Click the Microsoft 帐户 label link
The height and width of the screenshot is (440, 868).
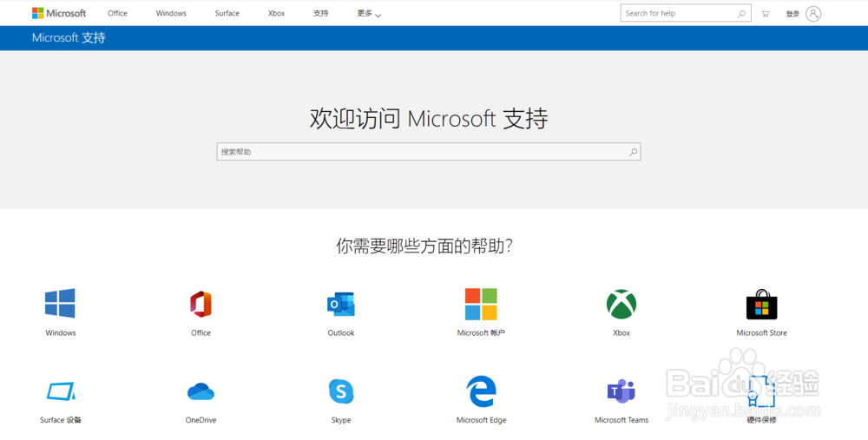point(481,332)
